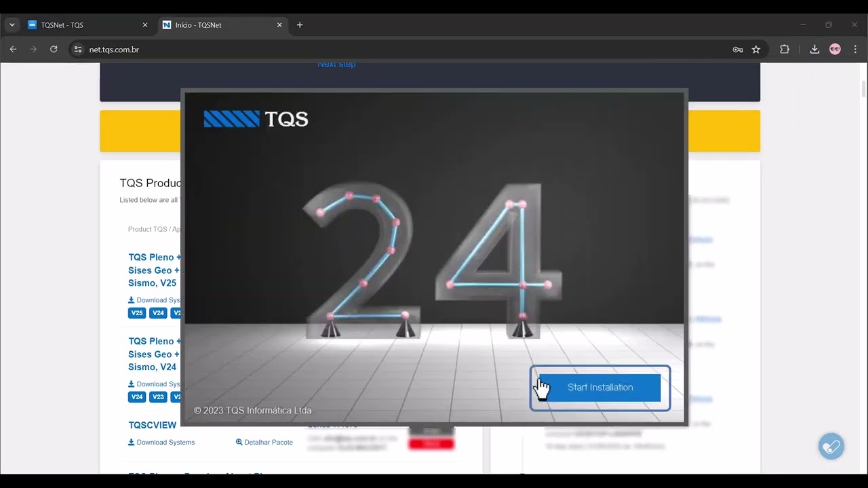Open the Chrome profile avatar
Viewport: 868px width, 488px height.
coord(835,49)
